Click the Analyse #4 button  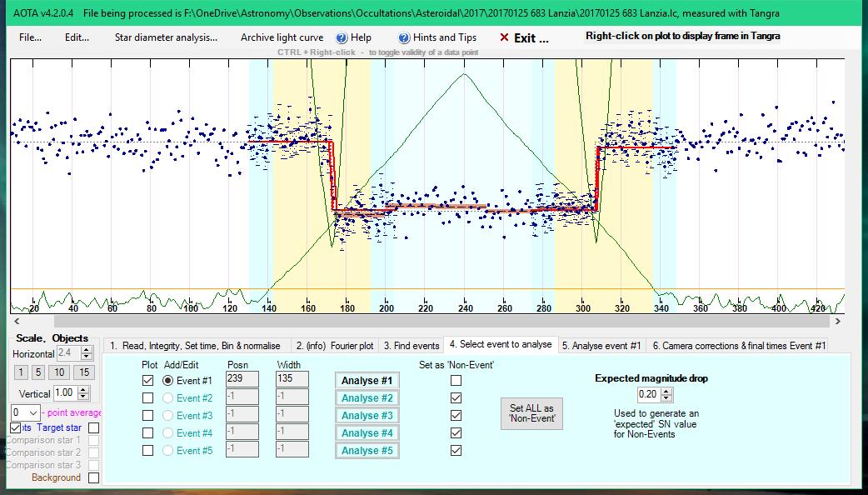click(x=367, y=433)
